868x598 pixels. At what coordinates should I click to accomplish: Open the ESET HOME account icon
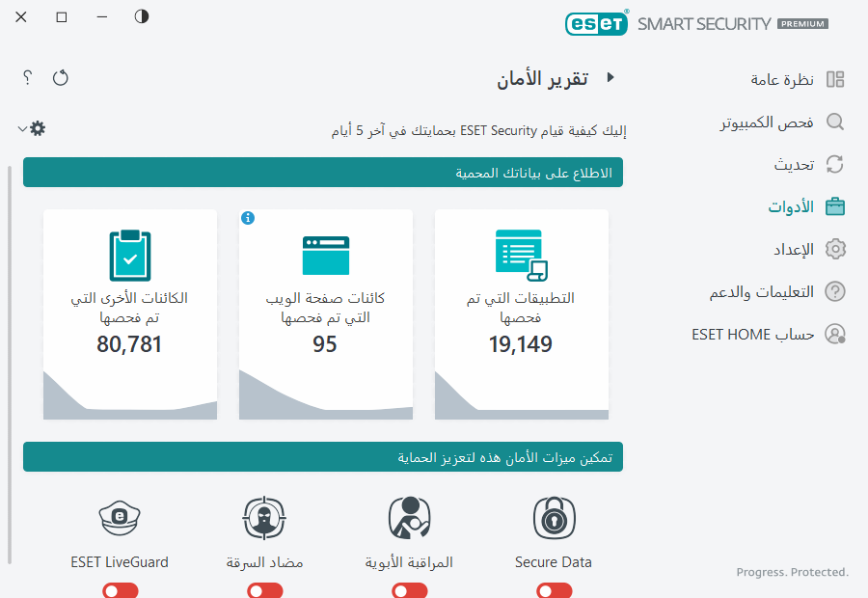[x=835, y=334]
